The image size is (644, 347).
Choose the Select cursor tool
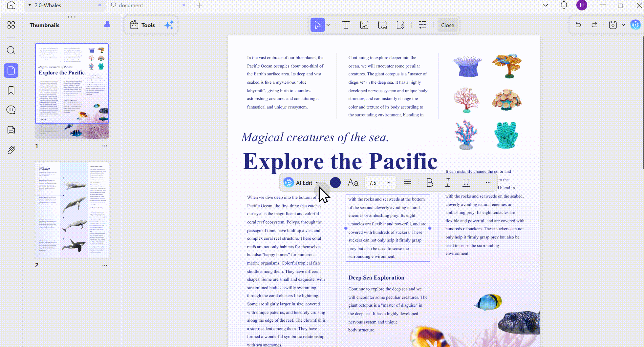317,25
